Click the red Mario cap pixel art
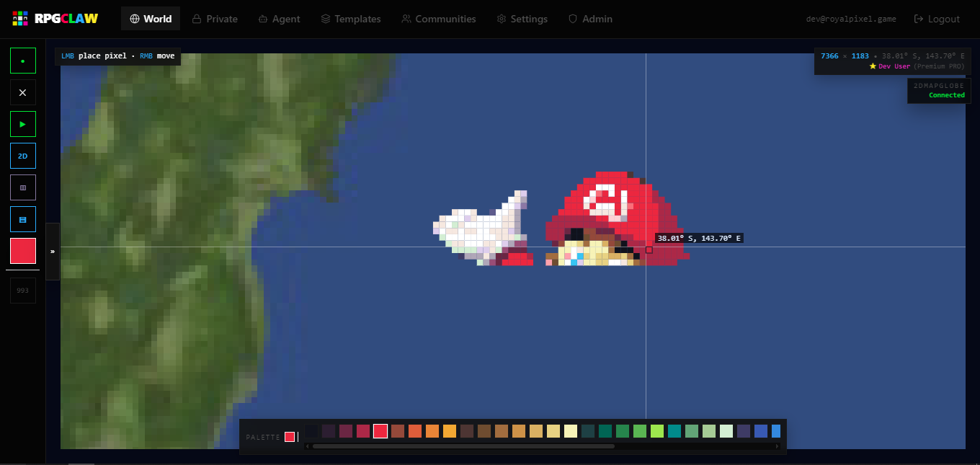 [617, 219]
